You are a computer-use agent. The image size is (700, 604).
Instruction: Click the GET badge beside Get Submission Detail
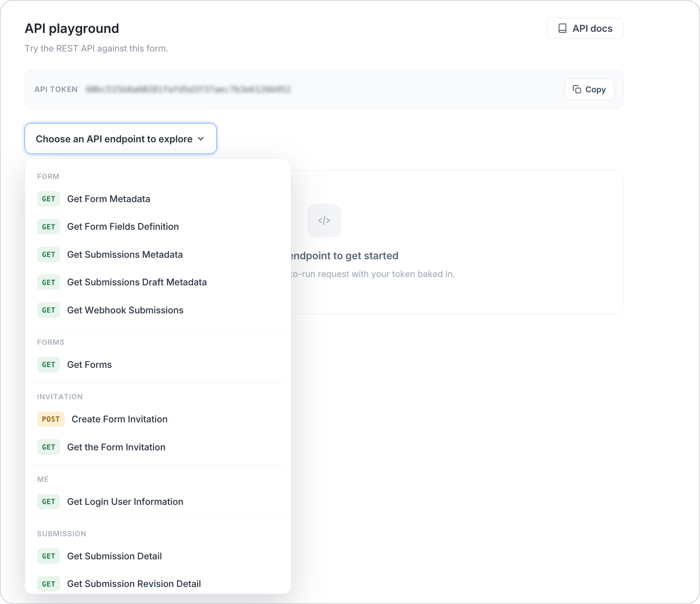click(x=48, y=556)
